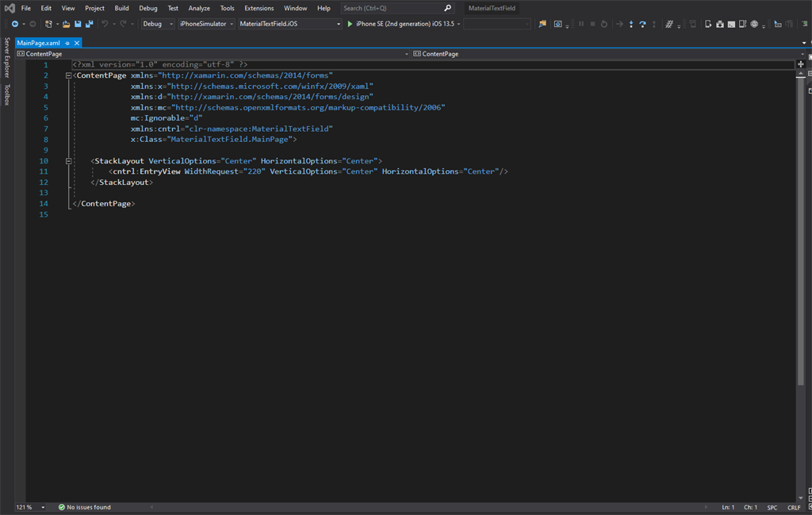Collapse the StackLayout element block
This screenshot has height=515, width=812.
(x=69, y=161)
